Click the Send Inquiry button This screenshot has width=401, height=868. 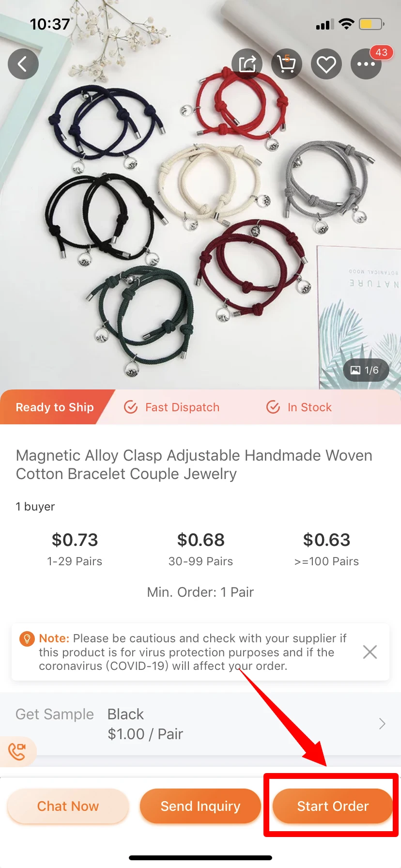point(200,806)
